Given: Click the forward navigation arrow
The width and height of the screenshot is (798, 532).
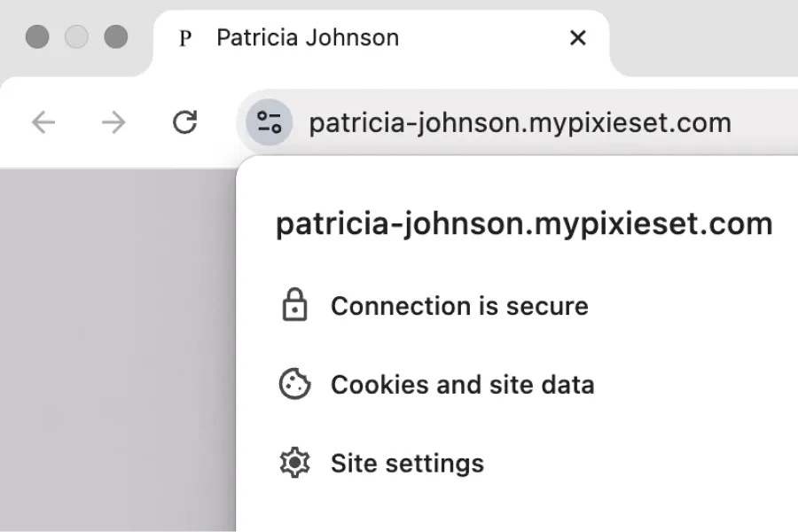Looking at the screenshot, I should 113,123.
